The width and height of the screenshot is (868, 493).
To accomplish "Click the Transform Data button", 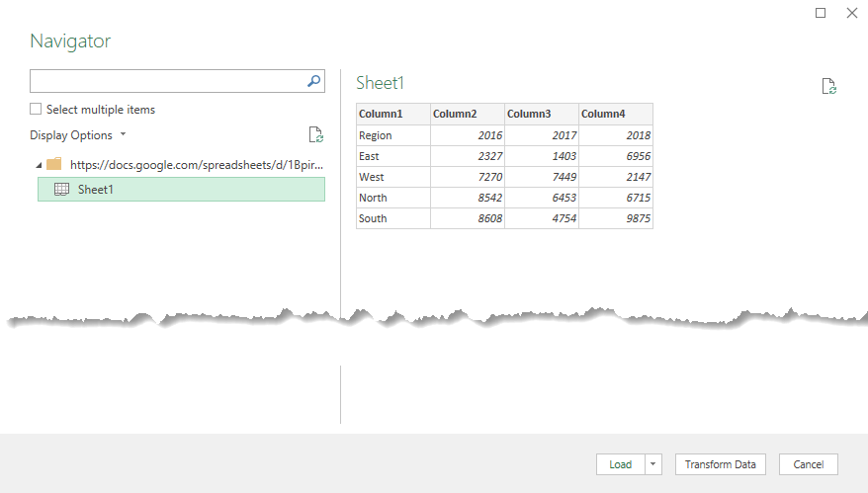I will (x=720, y=464).
